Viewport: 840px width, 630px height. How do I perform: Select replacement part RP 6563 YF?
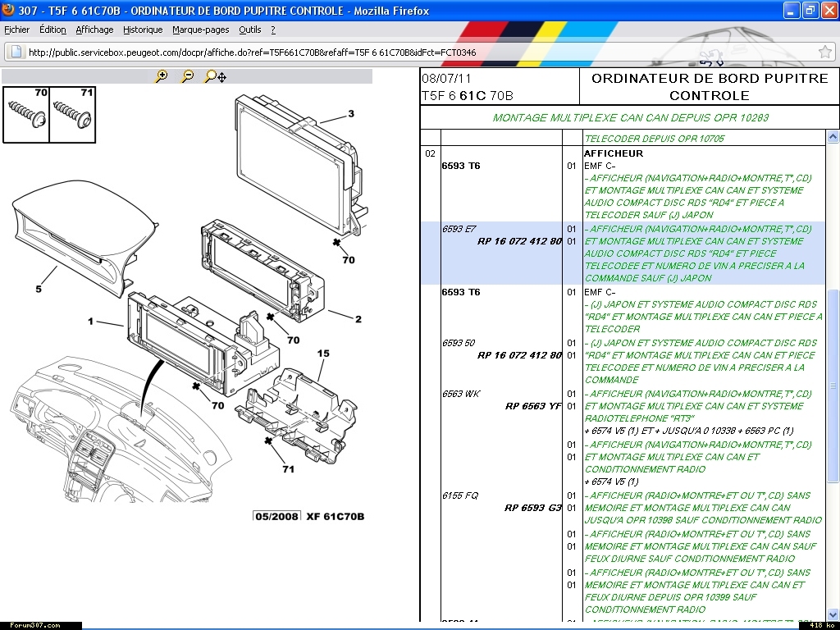[533, 406]
